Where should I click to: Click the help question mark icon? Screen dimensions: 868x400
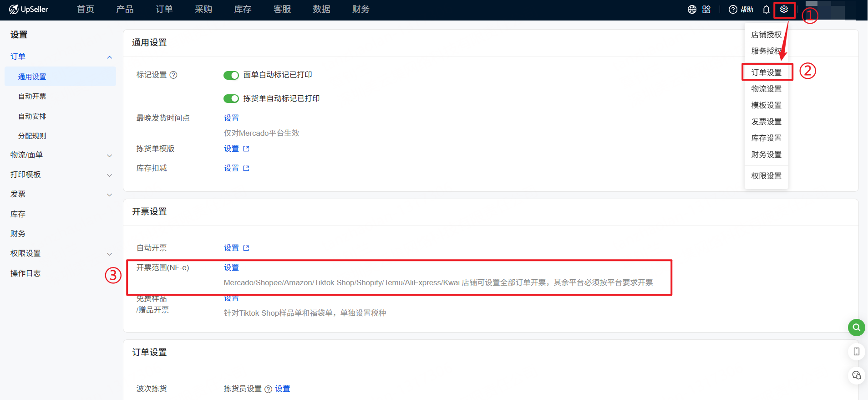733,10
